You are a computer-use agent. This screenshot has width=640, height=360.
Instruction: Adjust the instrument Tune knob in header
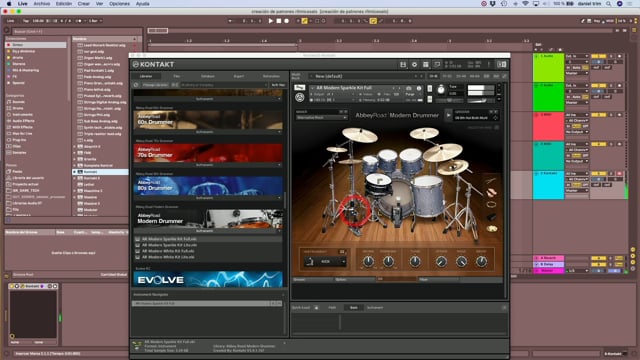coord(441,90)
